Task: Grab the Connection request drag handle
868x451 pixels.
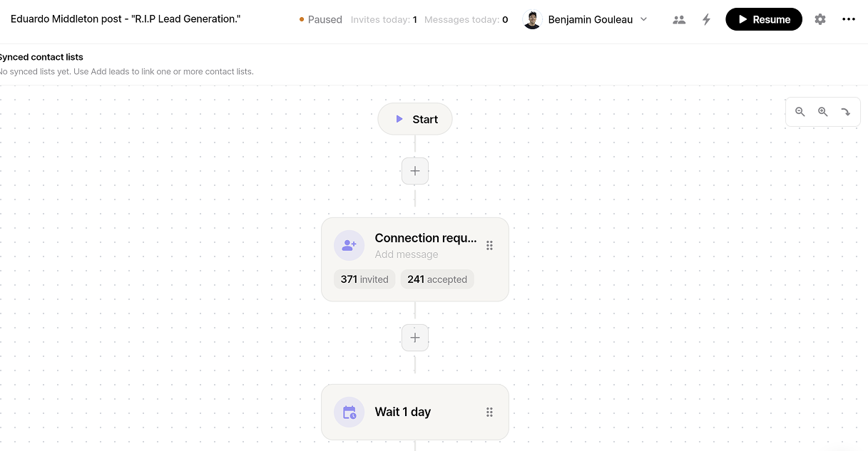Action: (490, 245)
